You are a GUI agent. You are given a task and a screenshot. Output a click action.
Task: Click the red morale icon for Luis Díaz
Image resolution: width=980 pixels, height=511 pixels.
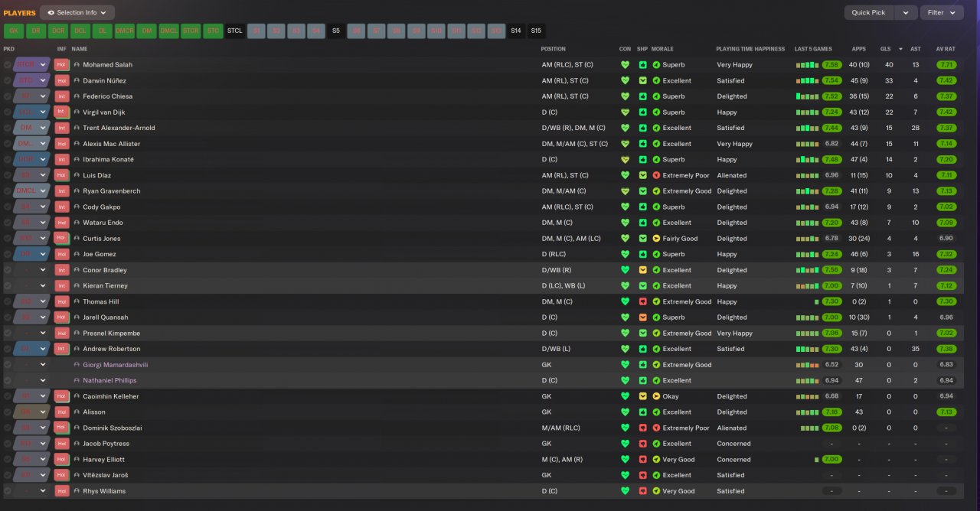coord(656,175)
